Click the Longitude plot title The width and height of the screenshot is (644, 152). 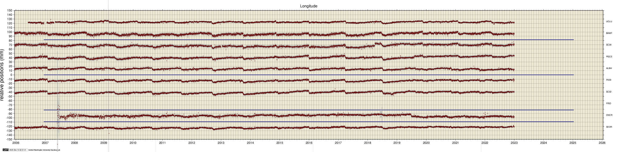309,6
